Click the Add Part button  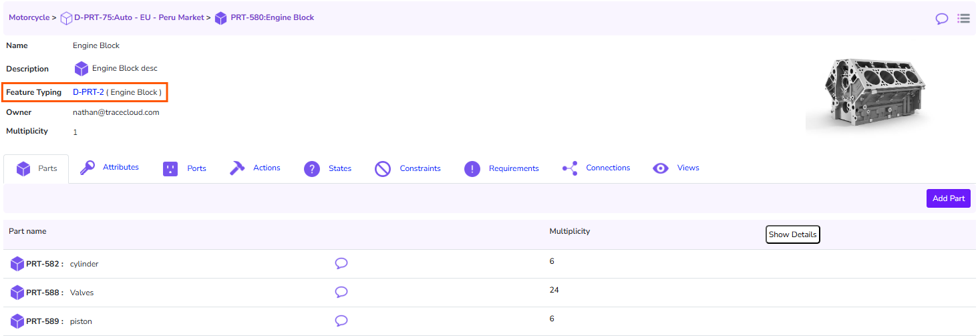coord(949,198)
